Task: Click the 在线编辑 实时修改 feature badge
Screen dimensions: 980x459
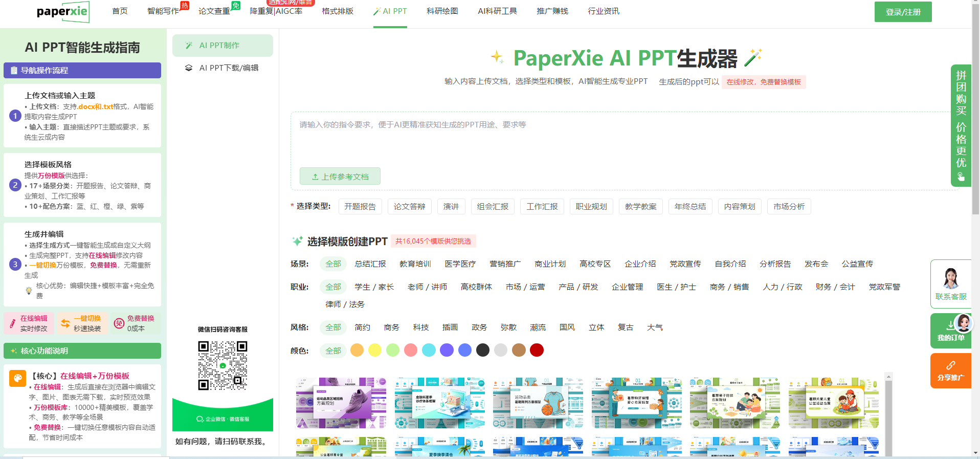Action: pyautogui.click(x=29, y=323)
